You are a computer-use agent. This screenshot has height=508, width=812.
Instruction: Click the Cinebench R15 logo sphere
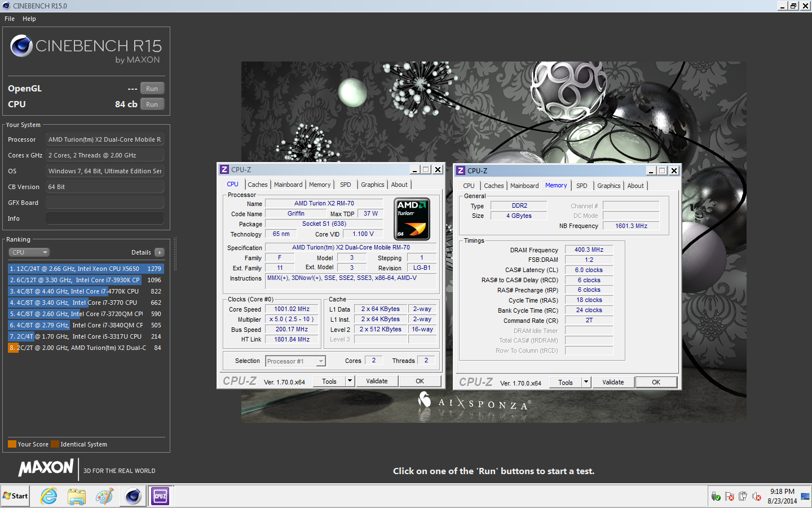(21, 46)
